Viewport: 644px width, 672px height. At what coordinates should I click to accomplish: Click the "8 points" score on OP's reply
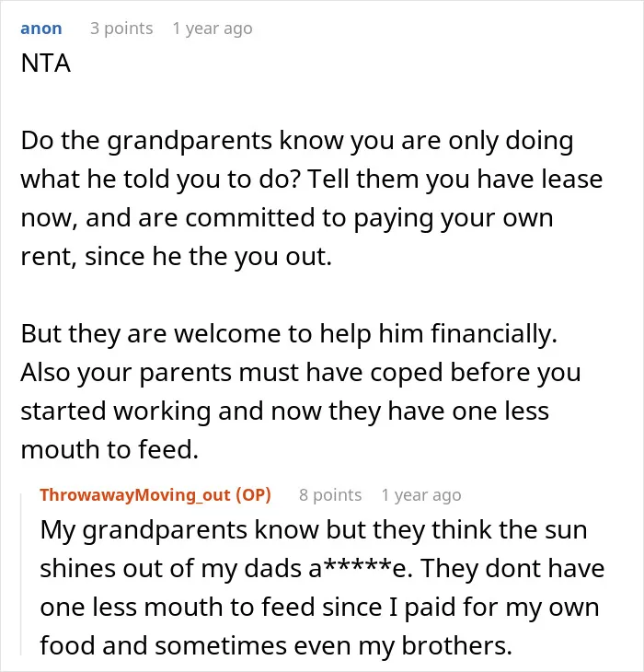[x=330, y=494]
